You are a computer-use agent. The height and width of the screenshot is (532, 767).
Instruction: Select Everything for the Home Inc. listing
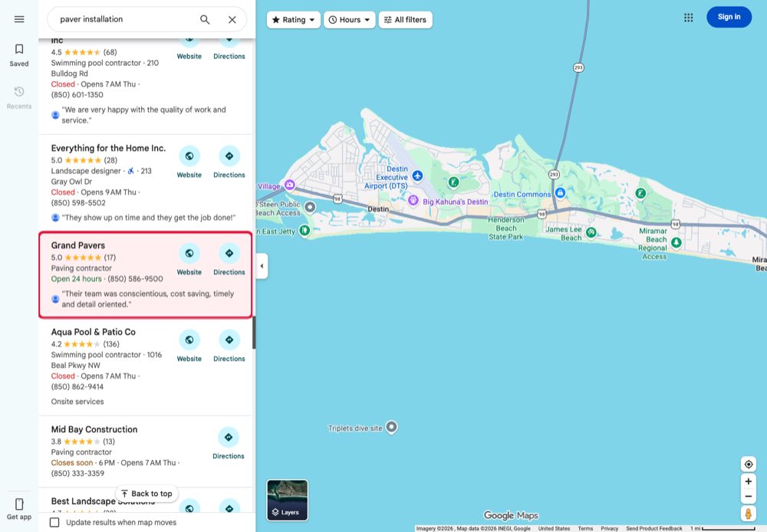[x=108, y=148]
